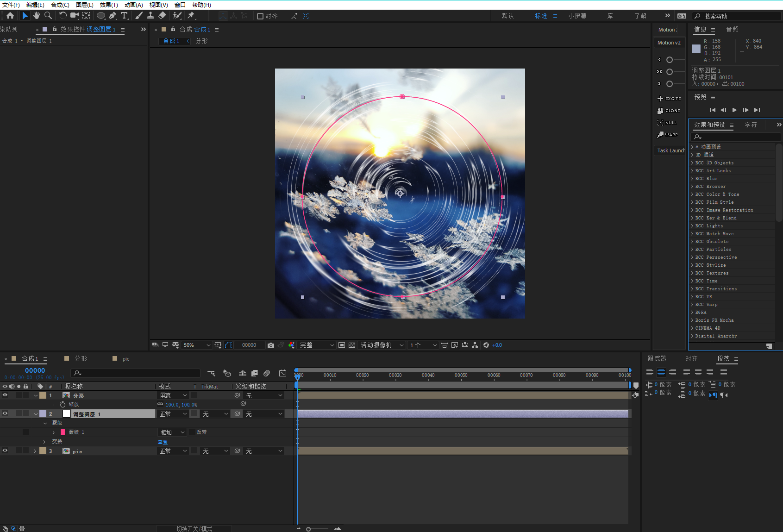Toggle the 缩放 stopwatch keyframe
Screen dimensions: 783x532
coord(63,404)
